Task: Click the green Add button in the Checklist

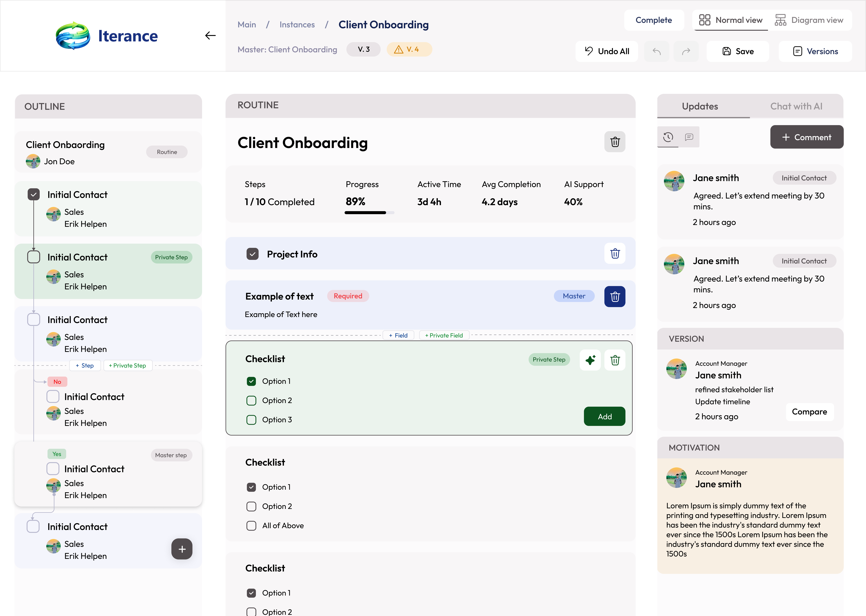Action: point(604,416)
